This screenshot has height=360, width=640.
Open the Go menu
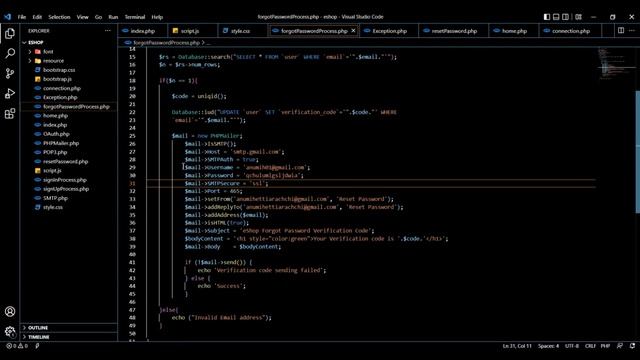98,17
